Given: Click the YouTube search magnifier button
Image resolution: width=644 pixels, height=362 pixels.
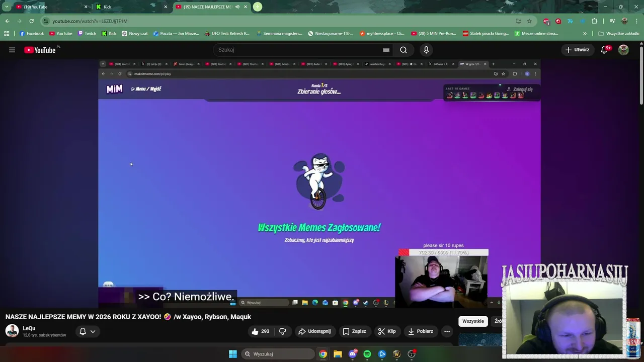Looking at the screenshot, I should point(404,50).
